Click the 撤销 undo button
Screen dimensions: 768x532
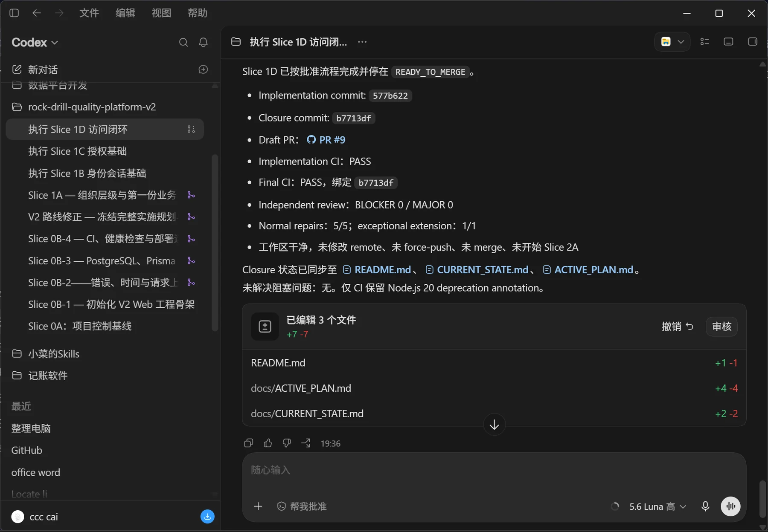pyautogui.click(x=678, y=327)
